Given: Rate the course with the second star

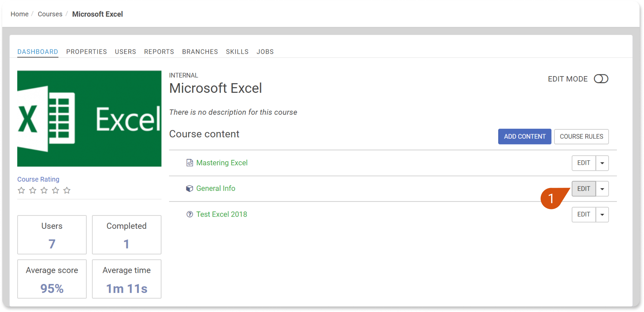Looking at the screenshot, I should (x=33, y=190).
